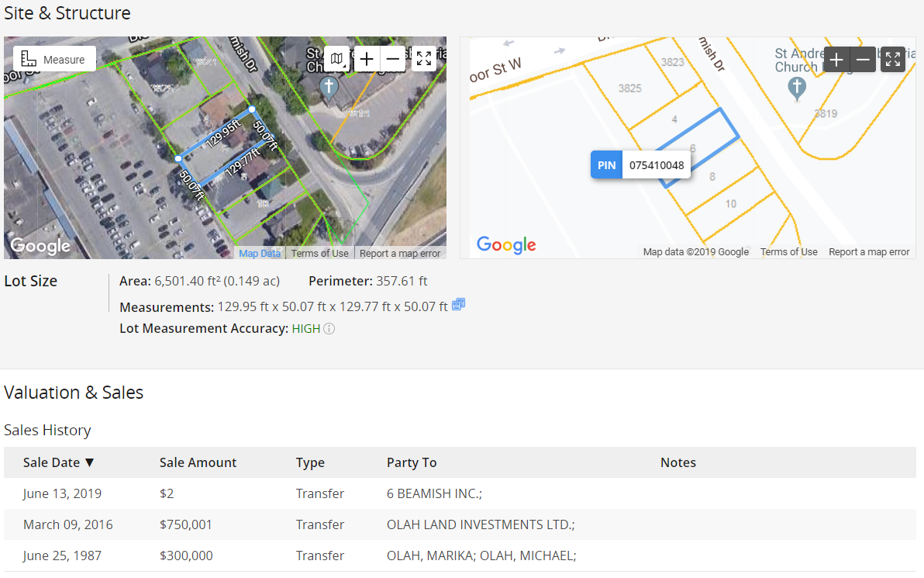Open Terms of Use on street map
The width and height of the screenshot is (924, 578).
click(x=788, y=252)
